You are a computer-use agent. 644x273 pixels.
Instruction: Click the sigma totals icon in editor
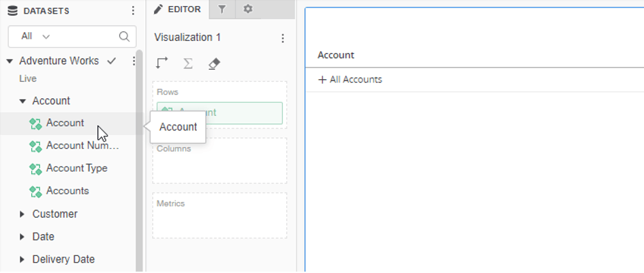pos(188,63)
